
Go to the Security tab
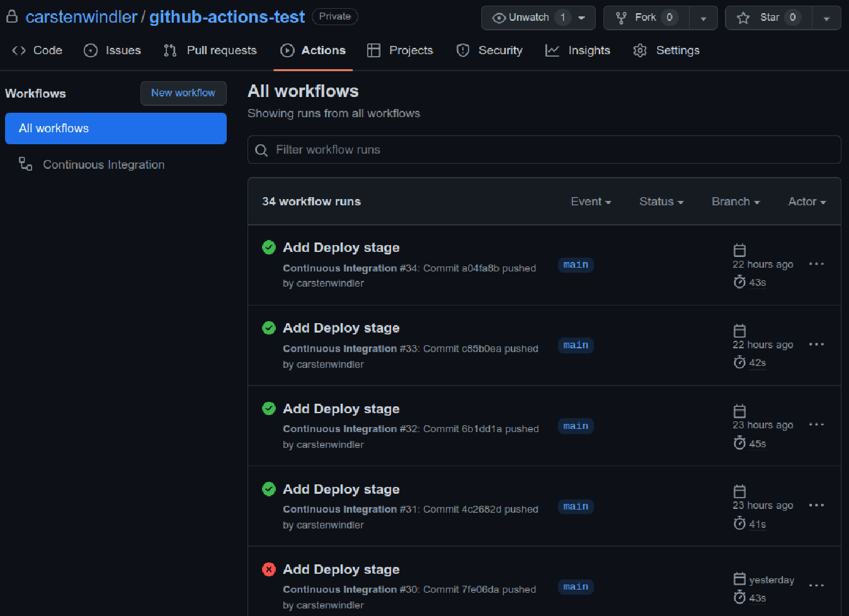point(489,50)
